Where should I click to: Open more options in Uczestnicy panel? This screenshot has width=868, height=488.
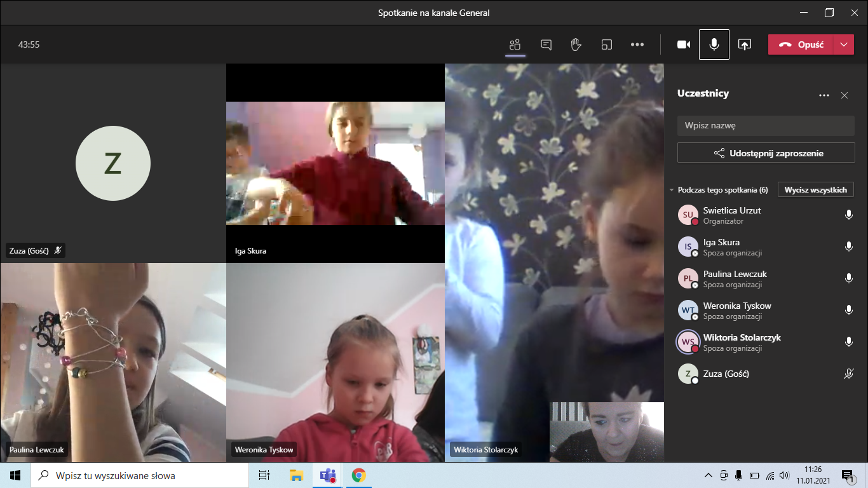pyautogui.click(x=824, y=95)
